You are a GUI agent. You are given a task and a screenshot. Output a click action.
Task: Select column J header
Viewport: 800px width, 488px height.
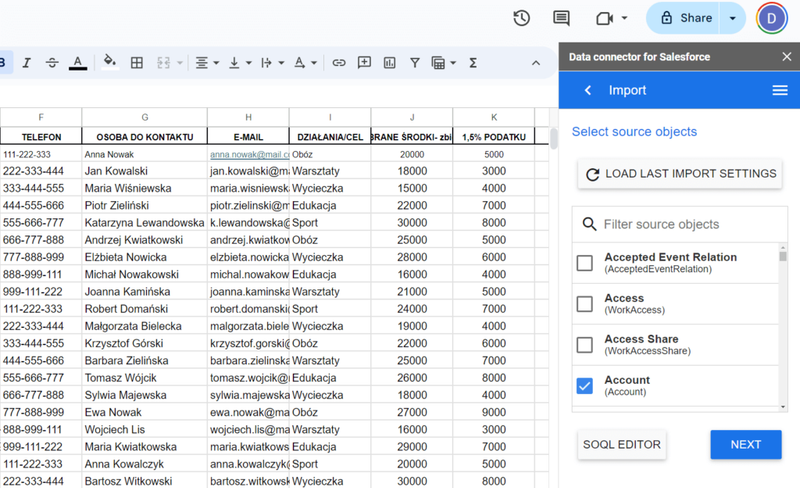(412, 117)
